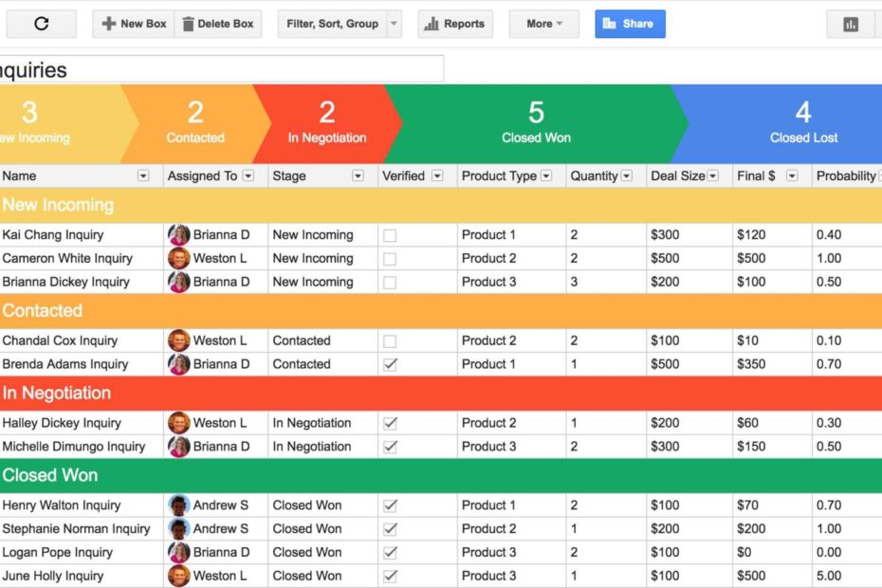Viewport: 882px width, 588px height.
Task: Click the refresh icon
Action: 42,24
